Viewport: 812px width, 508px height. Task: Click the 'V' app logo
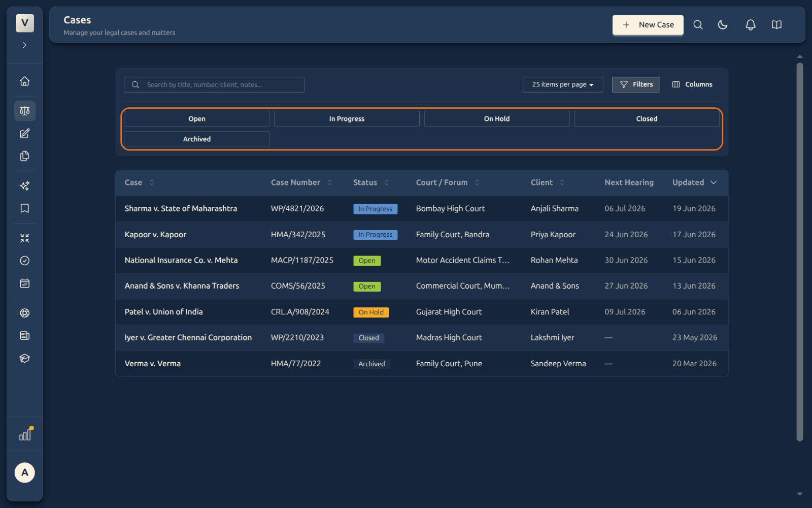pos(24,23)
